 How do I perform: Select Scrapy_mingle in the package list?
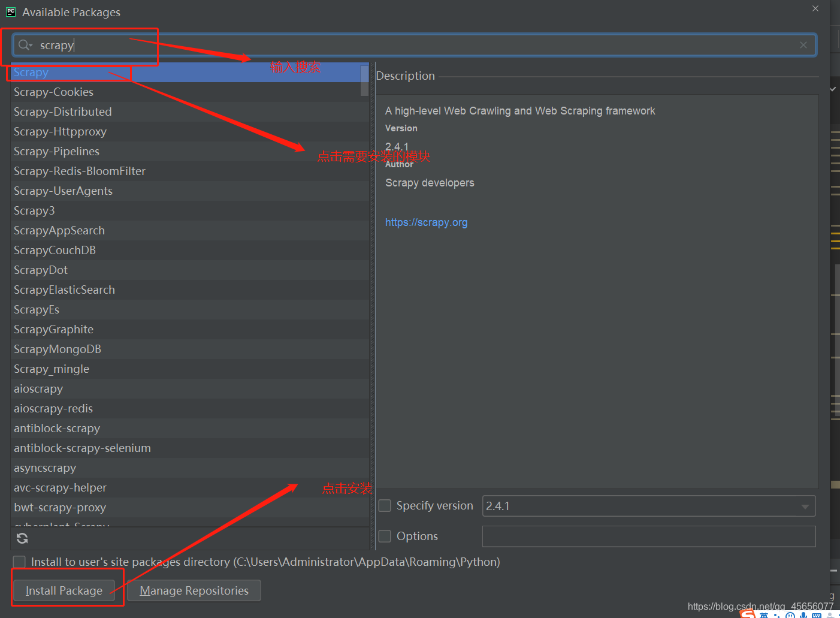(x=189, y=369)
